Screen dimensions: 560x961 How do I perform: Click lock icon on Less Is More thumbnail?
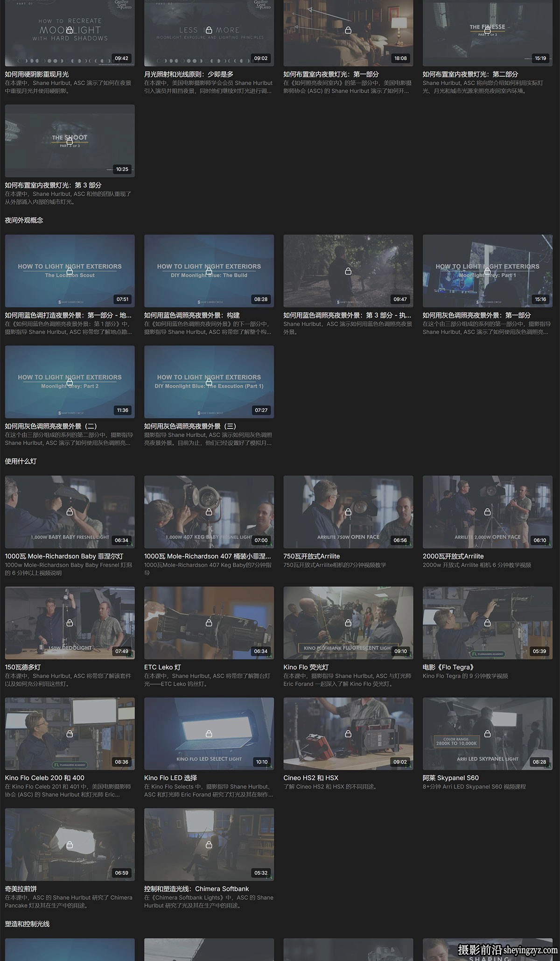click(x=209, y=30)
